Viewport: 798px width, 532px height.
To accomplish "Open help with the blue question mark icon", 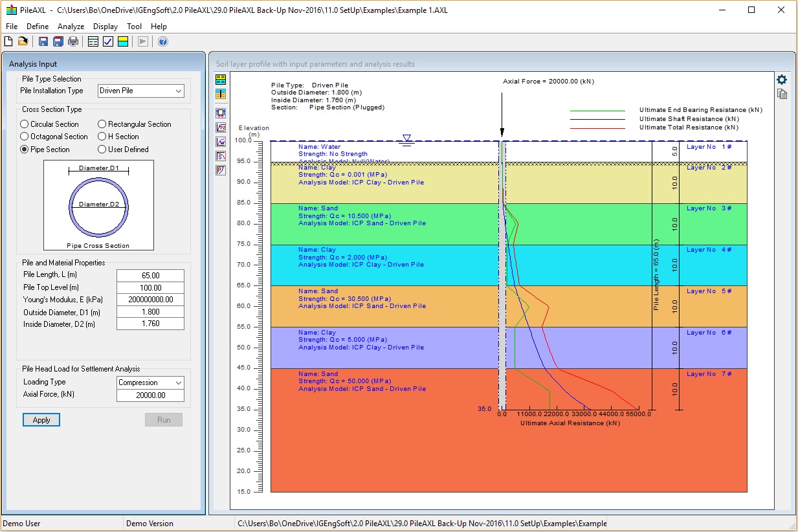I will point(163,41).
